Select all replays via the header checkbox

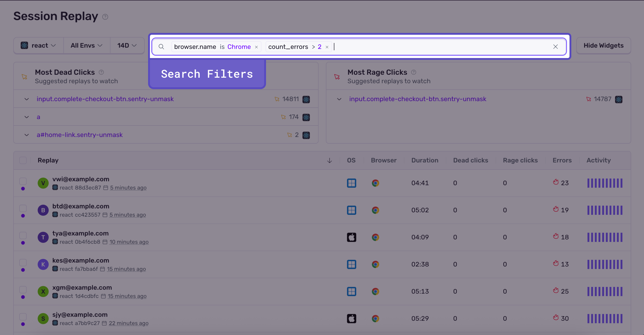(x=23, y=160)
